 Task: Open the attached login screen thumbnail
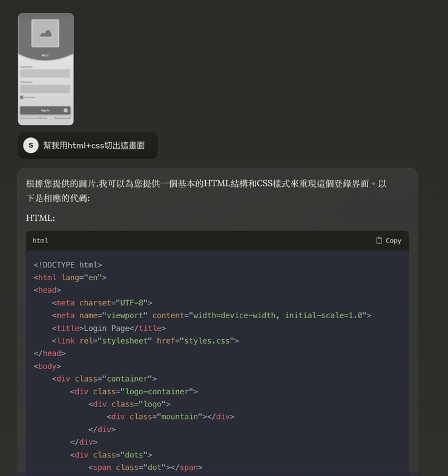(45, 69)
